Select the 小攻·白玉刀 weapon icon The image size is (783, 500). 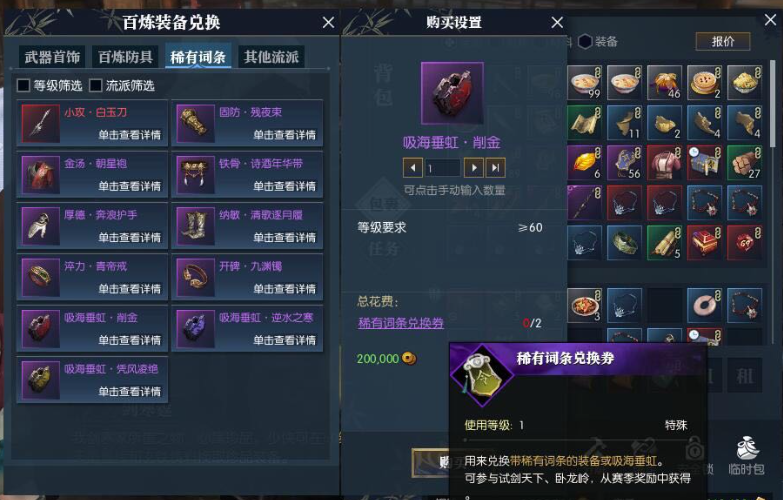(x=40, y=123)
